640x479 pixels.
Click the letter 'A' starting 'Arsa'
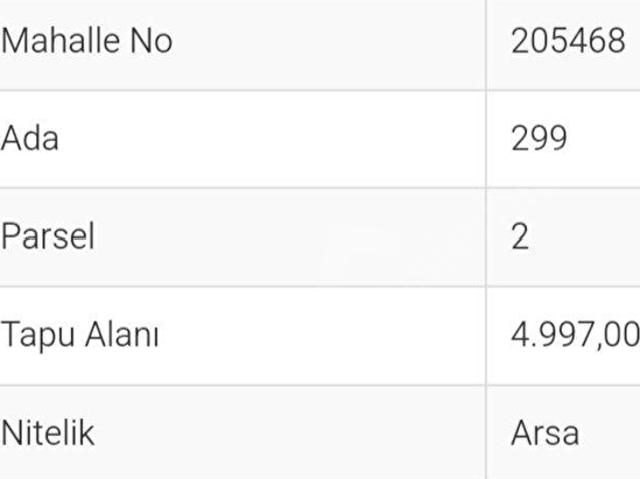tap(520, 433)
